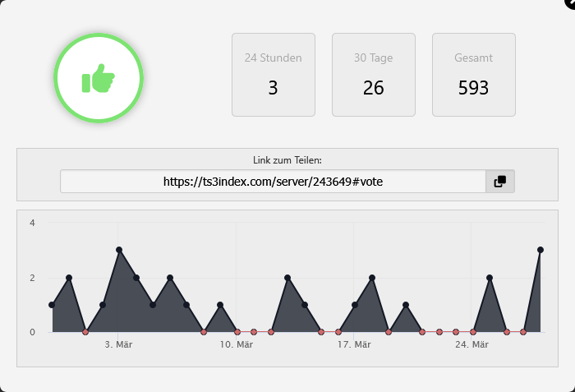Click the 24 Stunden votes card

[274, 75]
